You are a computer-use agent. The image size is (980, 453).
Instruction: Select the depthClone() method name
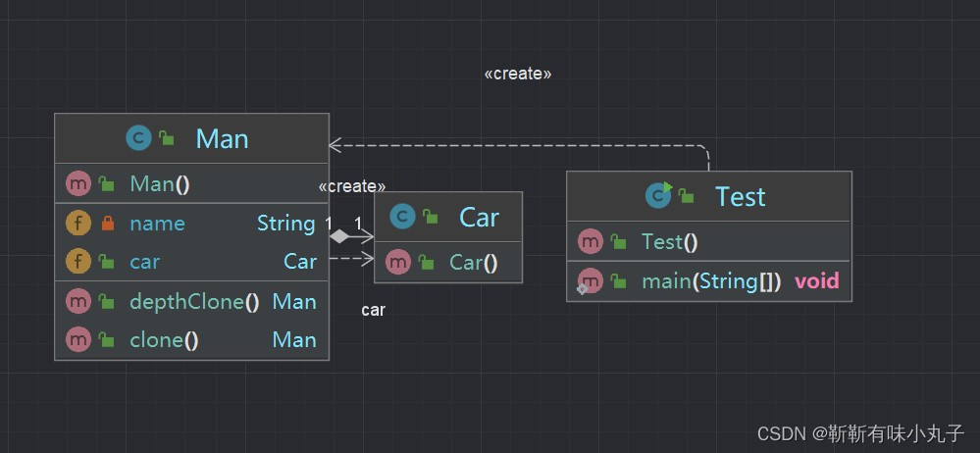coord(194,302)
